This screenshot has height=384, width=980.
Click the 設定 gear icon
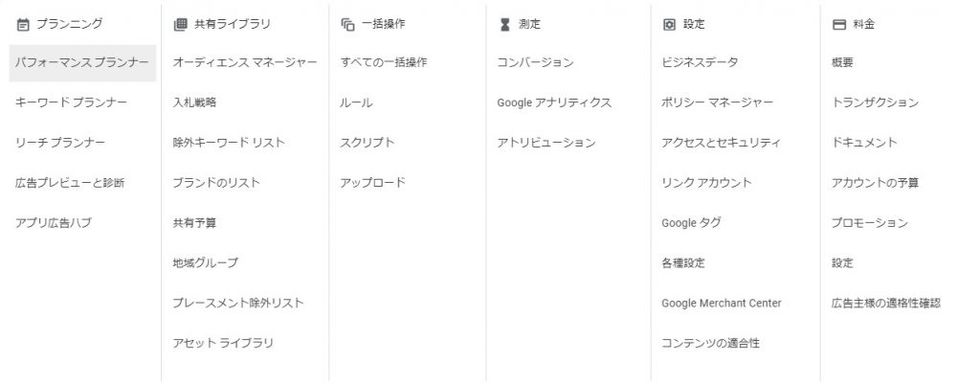click(x=669, y=24)
